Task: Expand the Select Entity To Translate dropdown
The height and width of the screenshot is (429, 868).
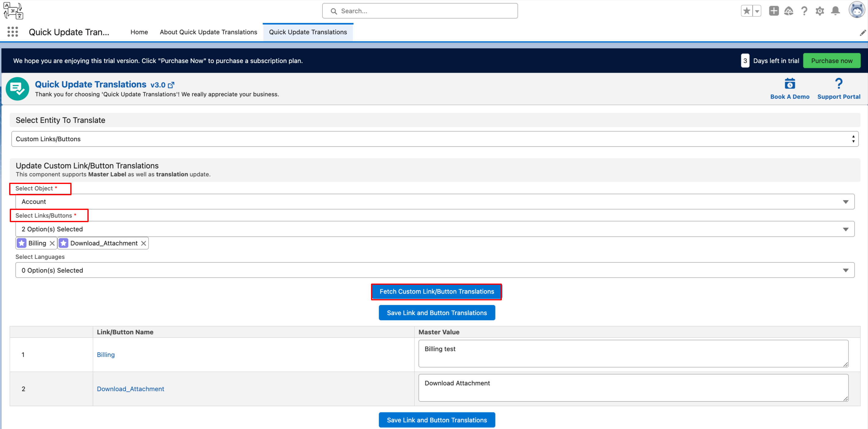Action: click(435, 139)
